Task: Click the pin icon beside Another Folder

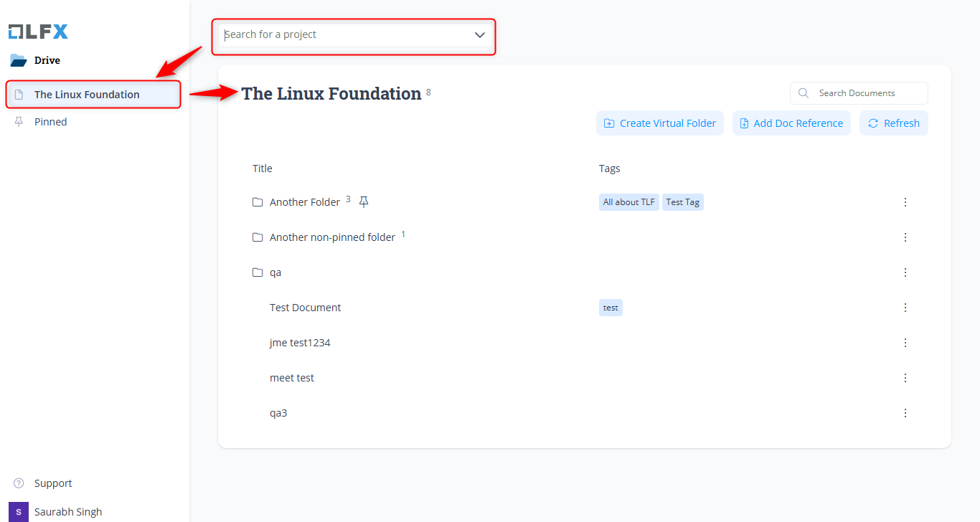Action: tap(364, 201)
